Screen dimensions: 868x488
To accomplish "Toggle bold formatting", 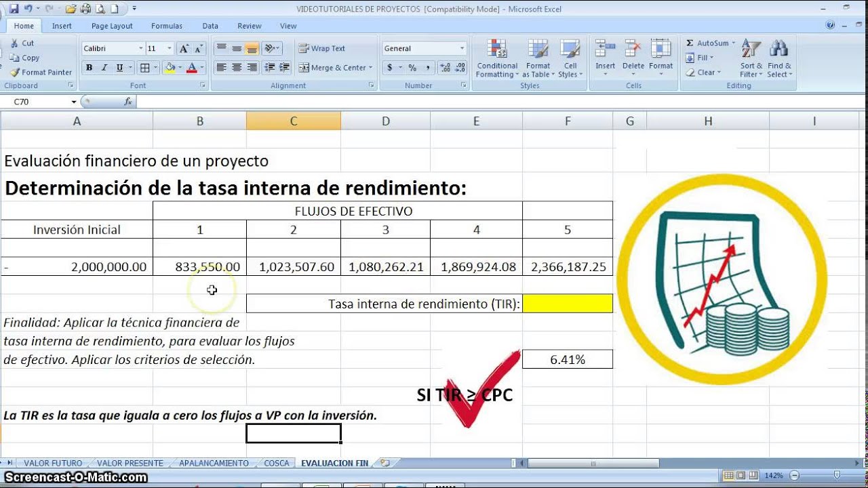I will point(89,68).
